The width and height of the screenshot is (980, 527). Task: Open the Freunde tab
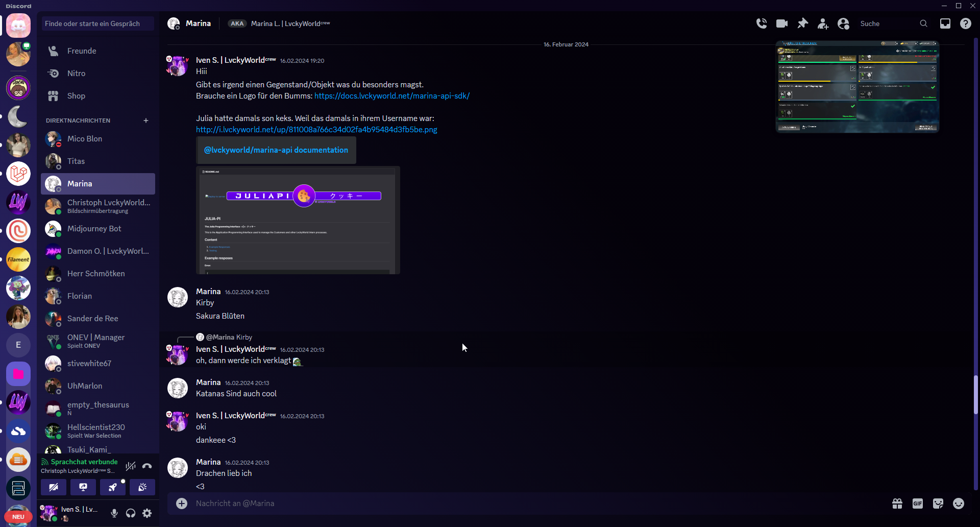pyautogui.click(x=82, y=51)
